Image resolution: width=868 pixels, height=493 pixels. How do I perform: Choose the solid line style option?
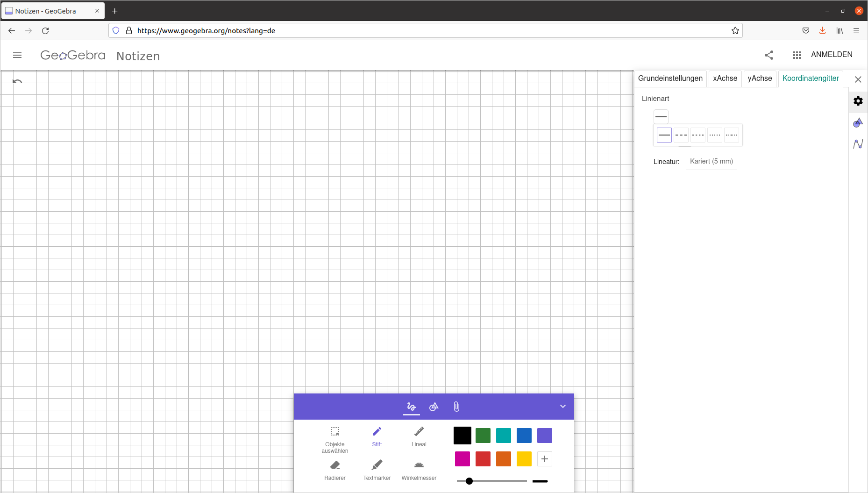pyautogui.click(x=664, y=135)
